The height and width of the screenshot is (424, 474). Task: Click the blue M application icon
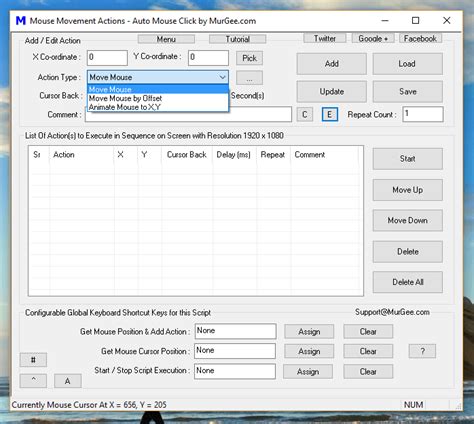click(21, 21)
